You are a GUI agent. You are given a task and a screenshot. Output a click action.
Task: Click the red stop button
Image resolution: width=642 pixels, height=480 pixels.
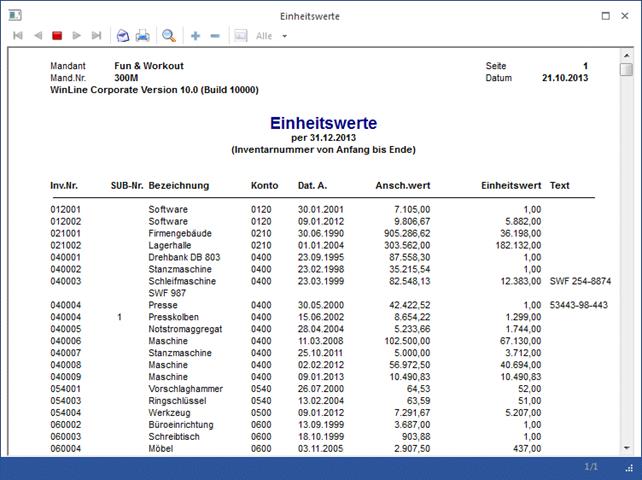click(x=57, y=36)
